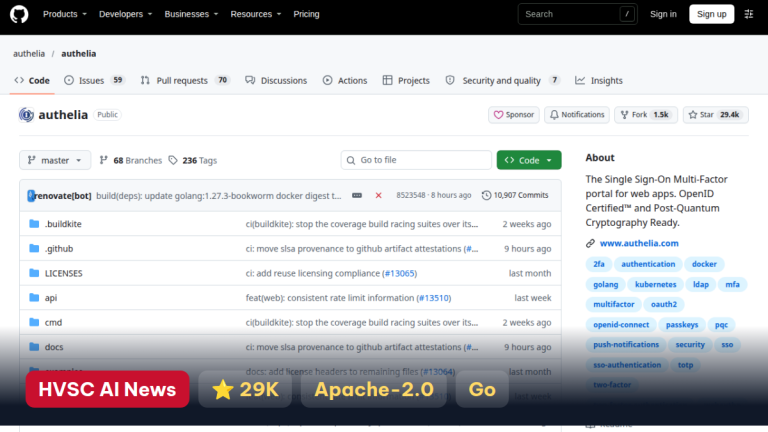Select the kubernetes topic tag
Screen dimensions: 768x432
point(655,285)
